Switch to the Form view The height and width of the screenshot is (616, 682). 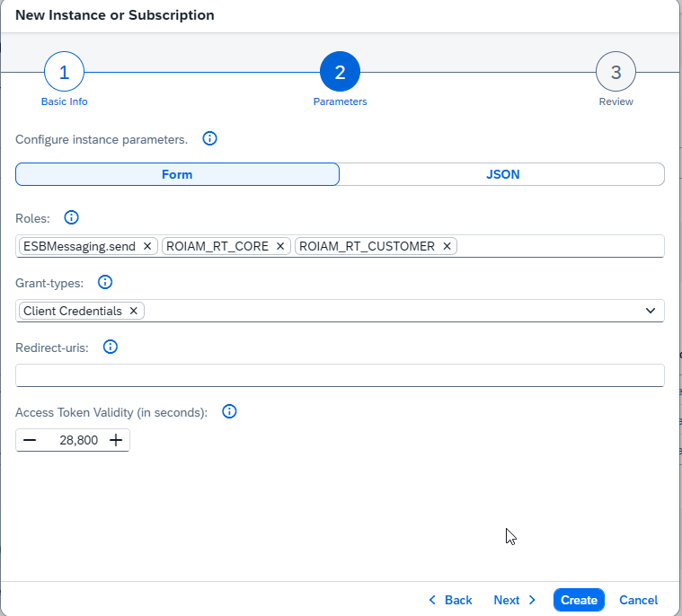click(x=177, y=174)
